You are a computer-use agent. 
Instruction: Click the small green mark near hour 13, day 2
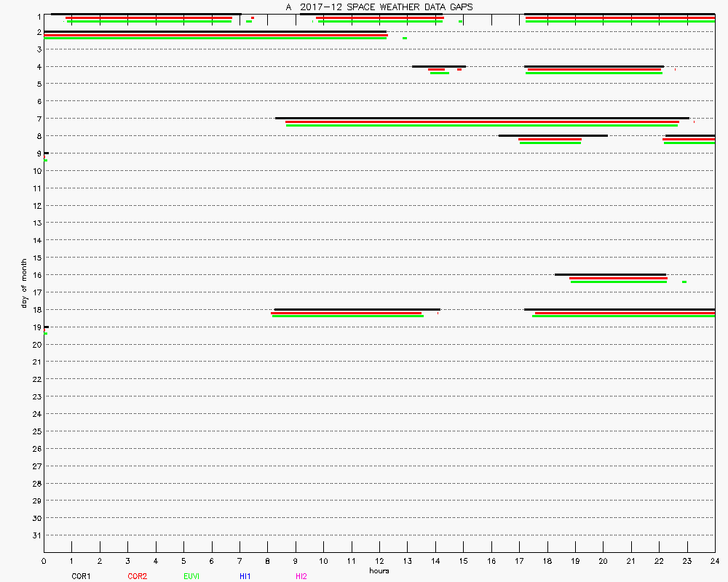pos(405,38)
